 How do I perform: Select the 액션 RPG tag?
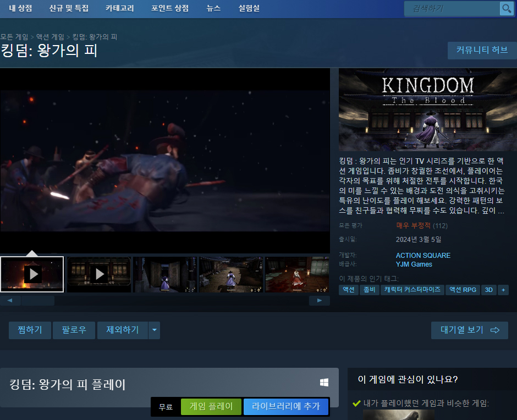click(x=463, y=290)
